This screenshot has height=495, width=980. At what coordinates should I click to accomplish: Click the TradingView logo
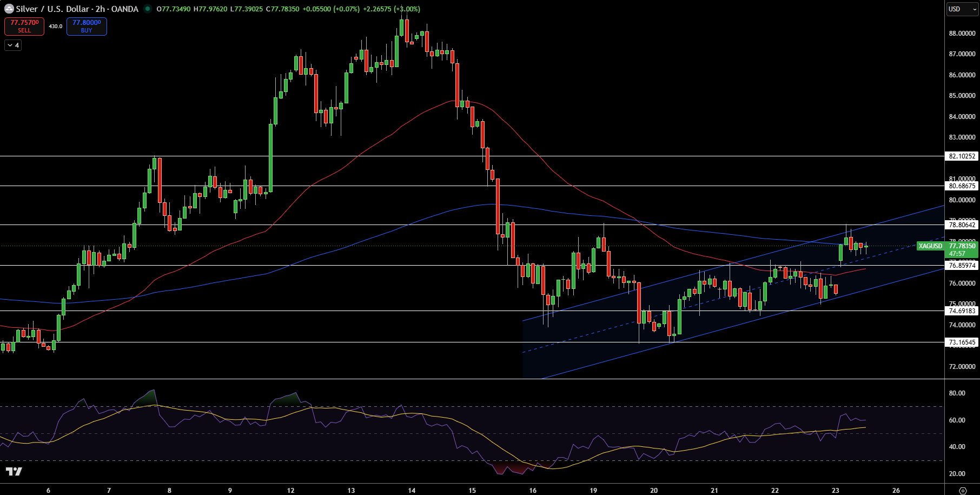(14, 472)
